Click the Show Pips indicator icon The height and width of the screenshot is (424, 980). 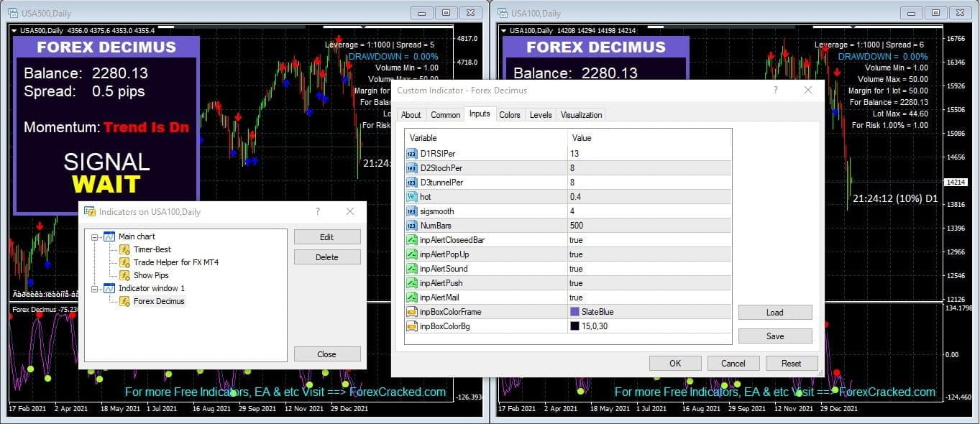124,275
